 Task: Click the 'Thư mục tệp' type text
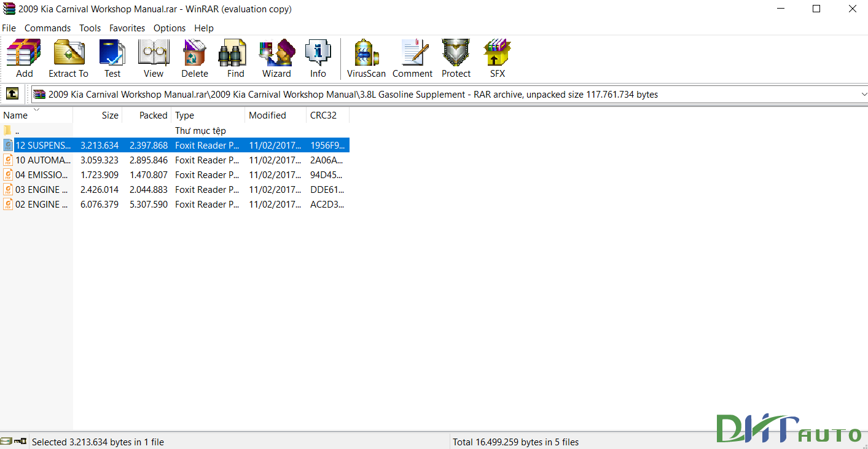pos(200,131)
